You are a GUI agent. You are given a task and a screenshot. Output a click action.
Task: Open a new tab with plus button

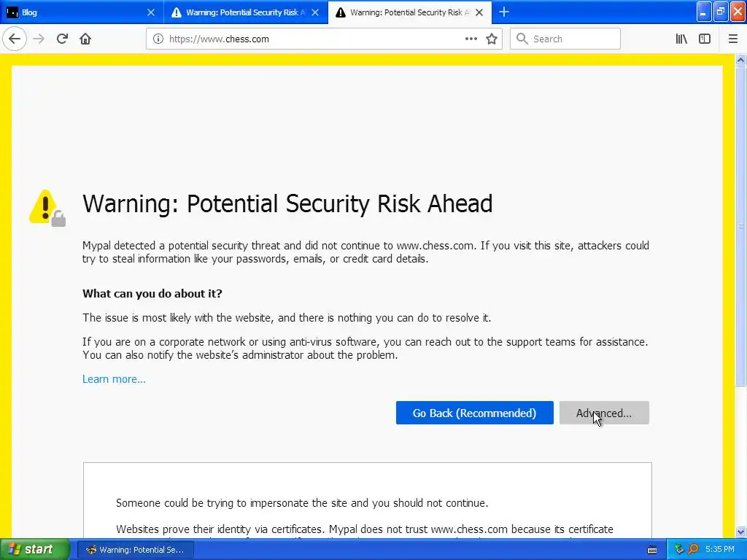[504, 12]
